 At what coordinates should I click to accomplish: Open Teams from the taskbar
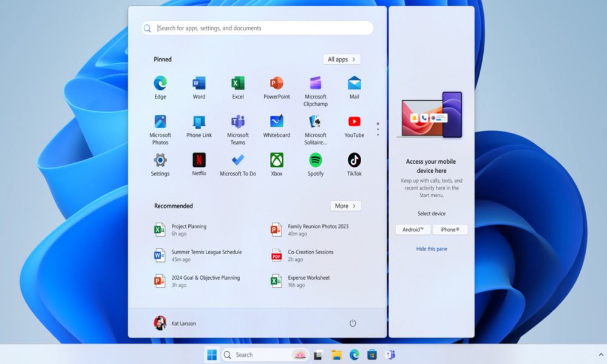pyautogui.click(x=390, y=355)
